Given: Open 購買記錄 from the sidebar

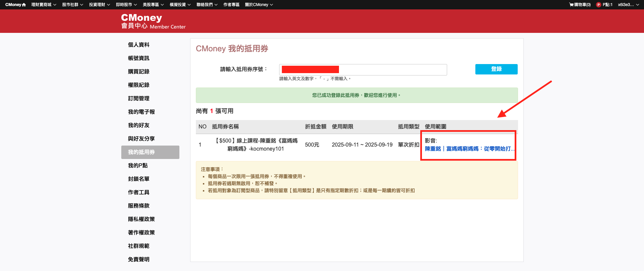Looking at the screenshot, I should click(x=139, y=71).
